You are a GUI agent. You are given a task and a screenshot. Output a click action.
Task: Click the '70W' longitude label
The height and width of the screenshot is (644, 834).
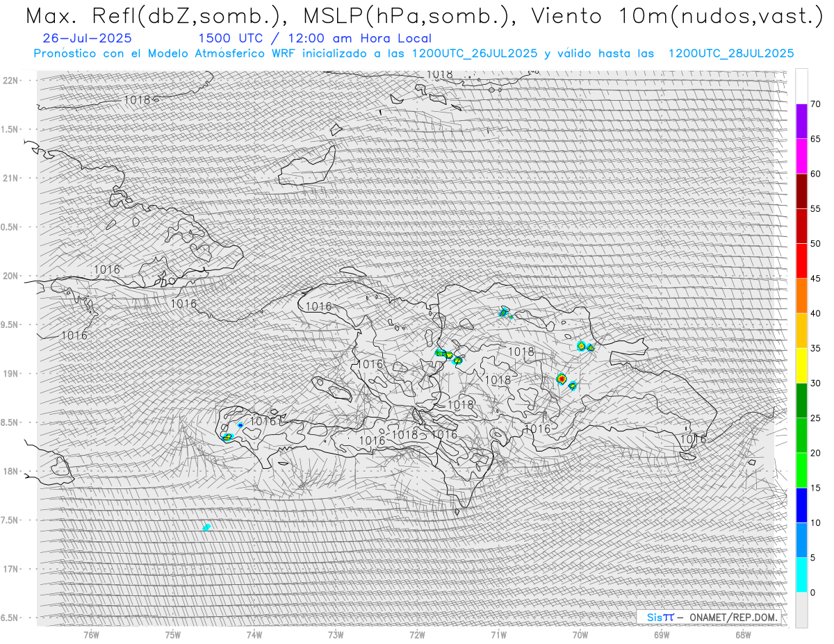point(580,634)
